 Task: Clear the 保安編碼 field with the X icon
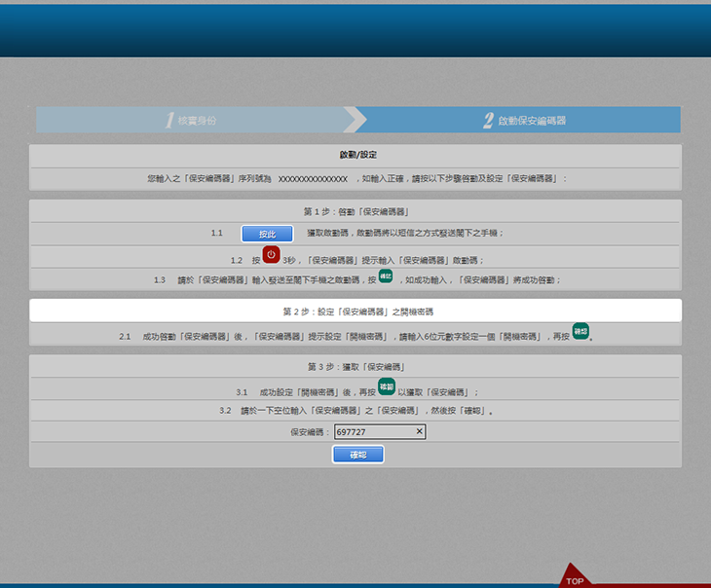[420, 431]
